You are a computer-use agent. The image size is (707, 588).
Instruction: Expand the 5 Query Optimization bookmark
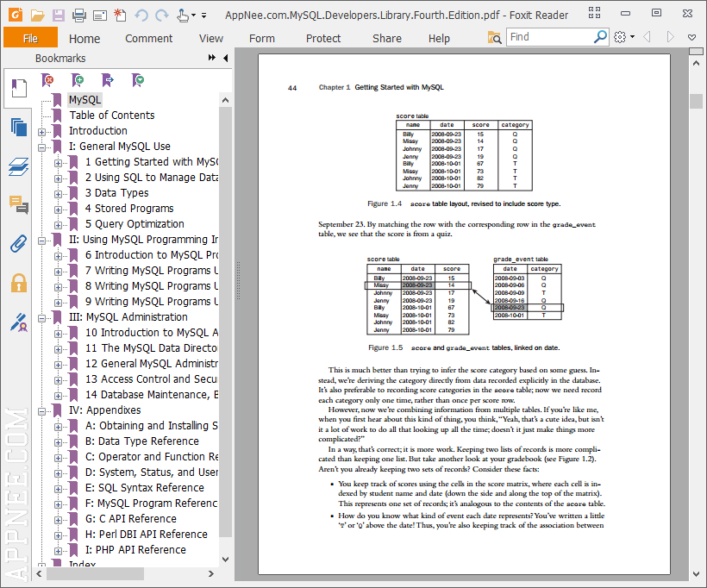[x=58, y=225]
